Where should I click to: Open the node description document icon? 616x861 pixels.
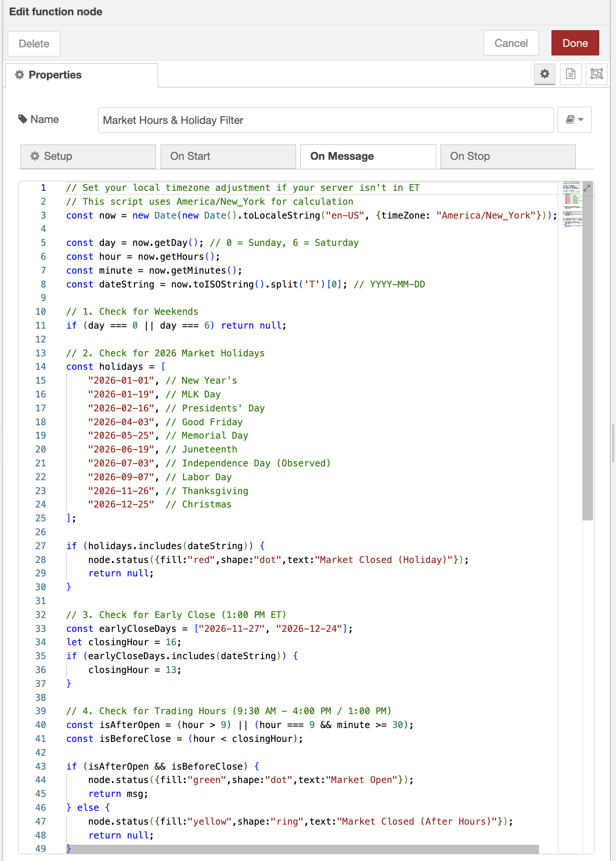coord(571,74)
